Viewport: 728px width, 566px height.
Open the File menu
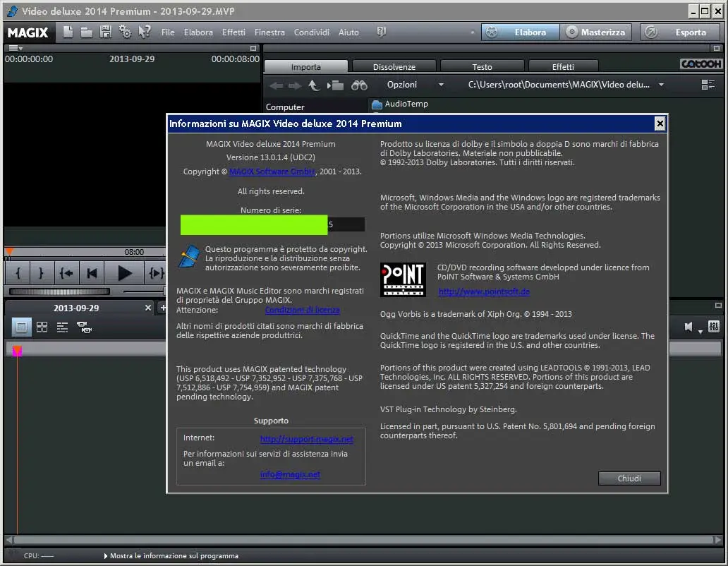[x=168, y=32]
